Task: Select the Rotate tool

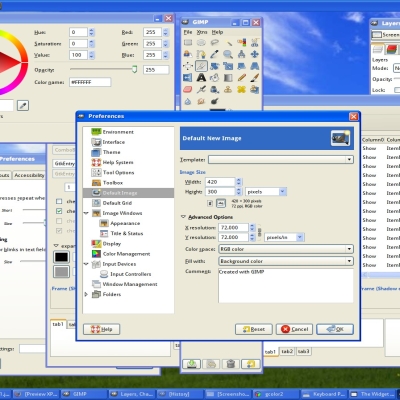Action: (x=214, y=66)
